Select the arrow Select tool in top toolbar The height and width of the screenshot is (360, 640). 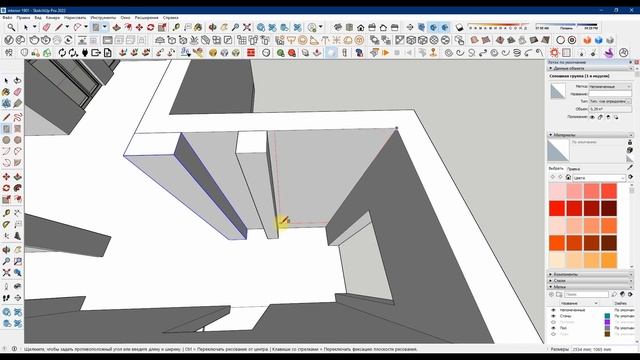pos(26,27)
